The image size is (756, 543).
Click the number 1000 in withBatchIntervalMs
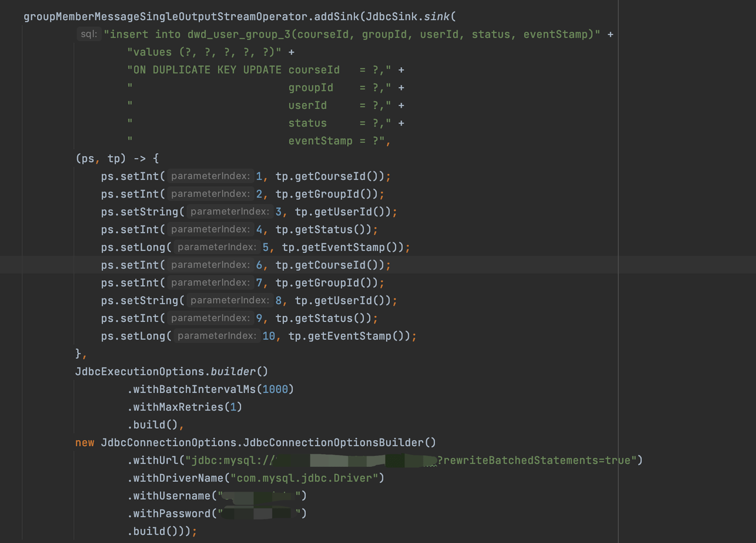coord(275,389)
